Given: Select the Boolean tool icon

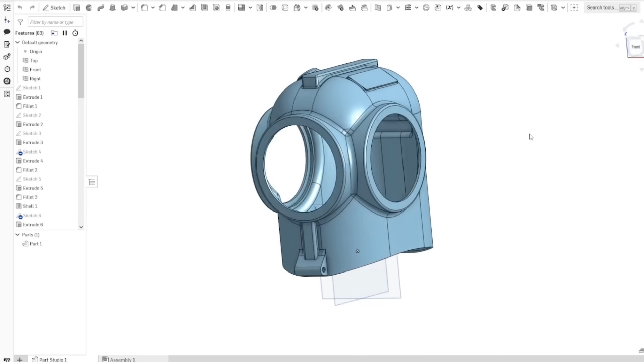Looking at the screenshot, I should [x=273, y=8].
